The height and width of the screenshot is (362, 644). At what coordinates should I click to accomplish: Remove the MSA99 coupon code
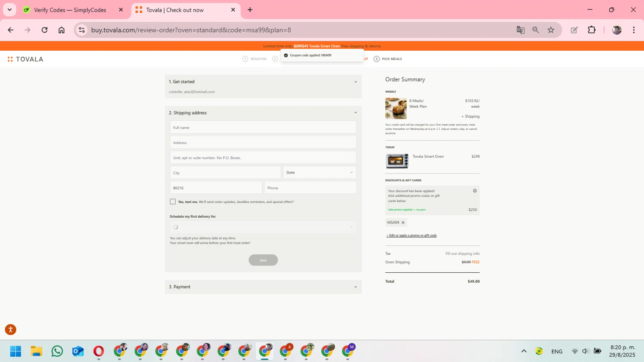[x=403, y=222]
